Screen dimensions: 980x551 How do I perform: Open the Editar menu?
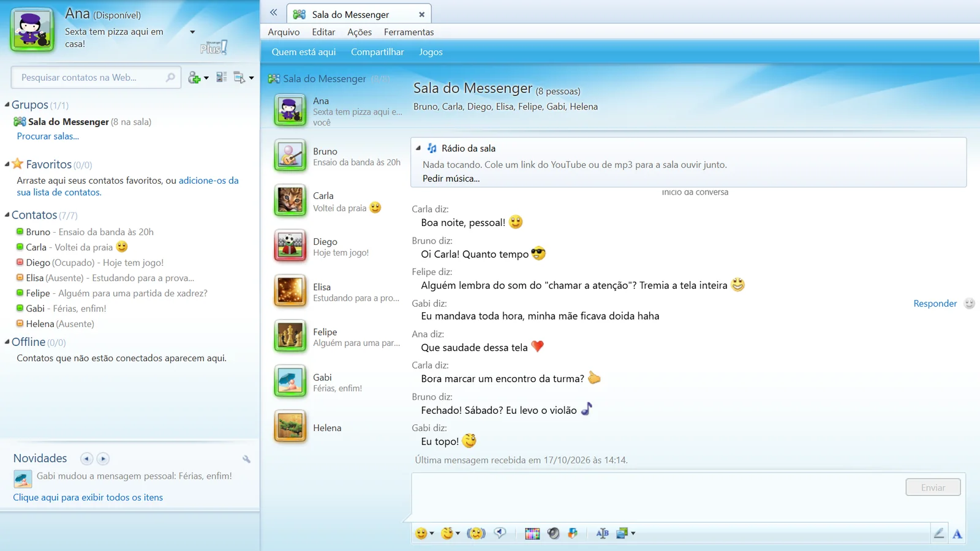tap(323, 32)
